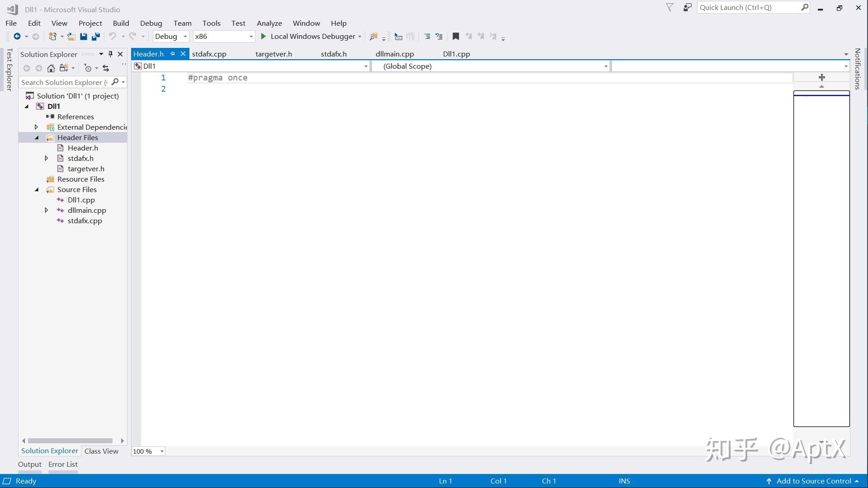Click the New Project toolbar icon
Image resolution: width=868 pixels, height=488 pixels.
pyautogui.click(x=52, y=37)
